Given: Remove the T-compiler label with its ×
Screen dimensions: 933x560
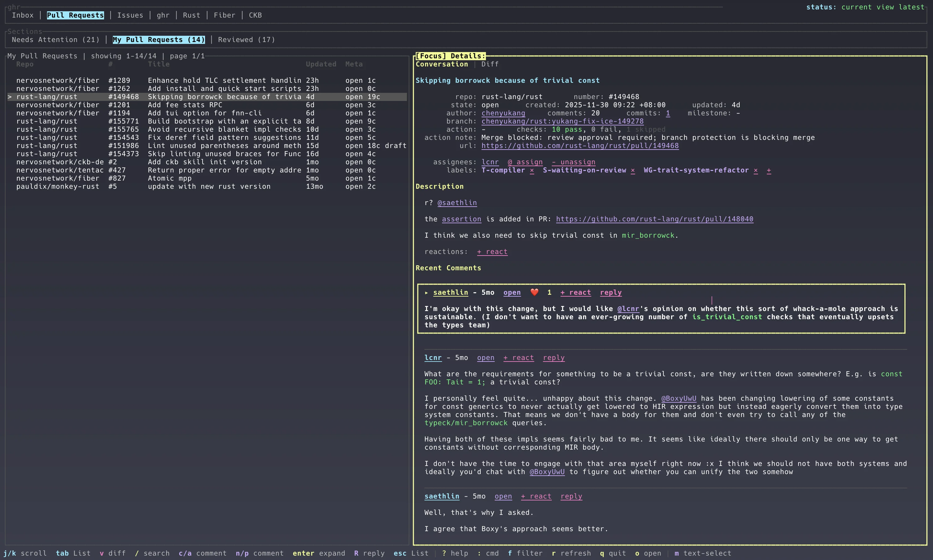Looking at the screenshot, I should tap(532, 170).
